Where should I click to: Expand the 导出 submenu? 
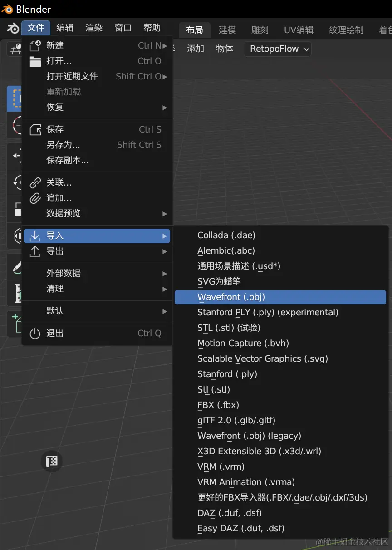[x=97, y=251]
